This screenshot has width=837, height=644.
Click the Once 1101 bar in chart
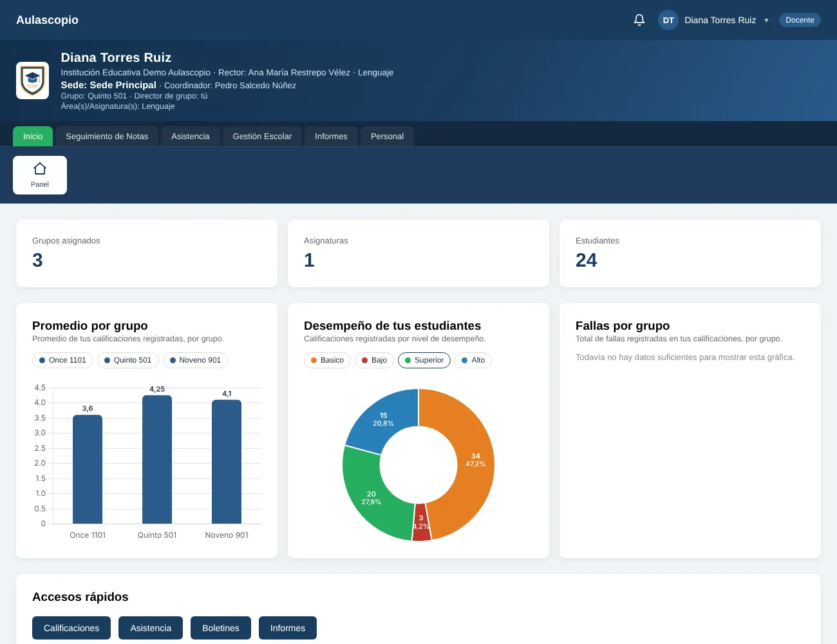(x=88, y=469)
